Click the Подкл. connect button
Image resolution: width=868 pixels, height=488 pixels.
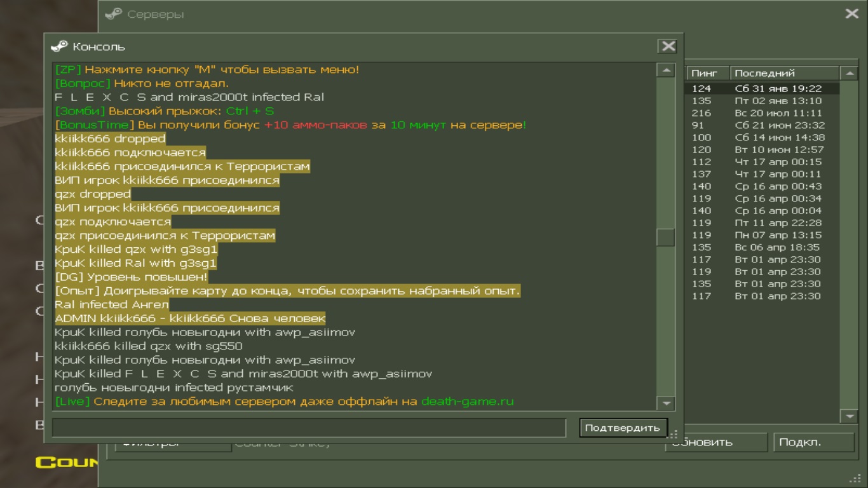point(813,442)
